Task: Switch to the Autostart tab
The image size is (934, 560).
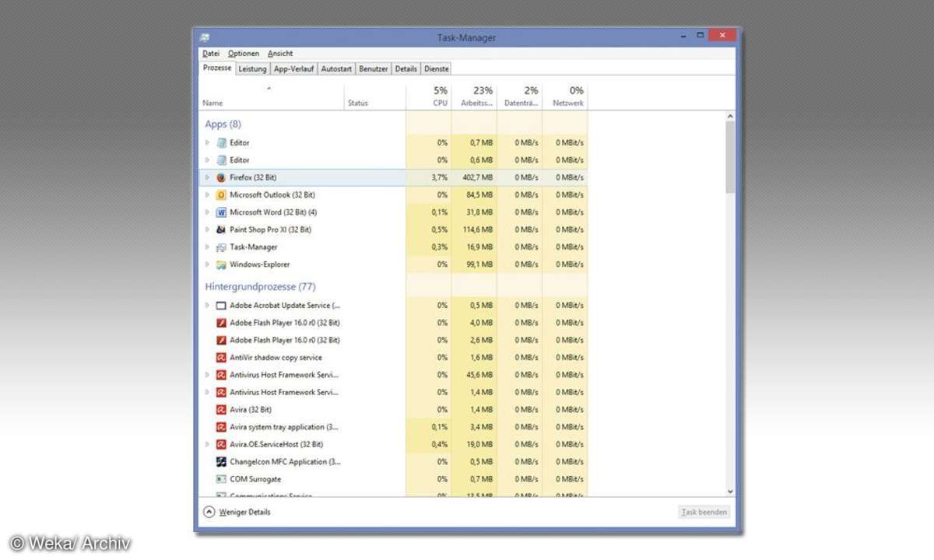Action: 336,69
